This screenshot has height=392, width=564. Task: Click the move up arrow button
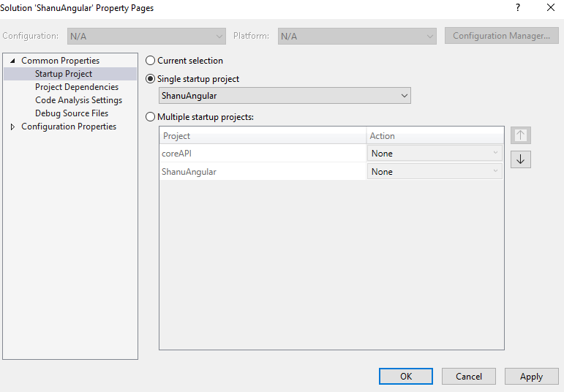point(521,135)
